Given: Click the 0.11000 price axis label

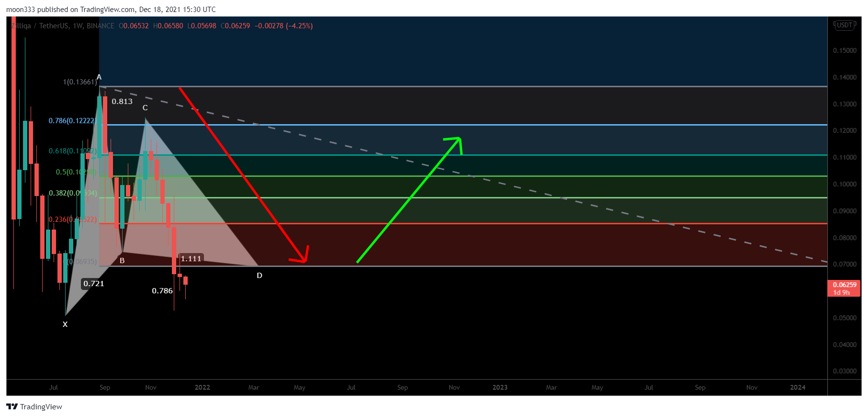Looking at the screenshot, I should click(x=845, y=157).
